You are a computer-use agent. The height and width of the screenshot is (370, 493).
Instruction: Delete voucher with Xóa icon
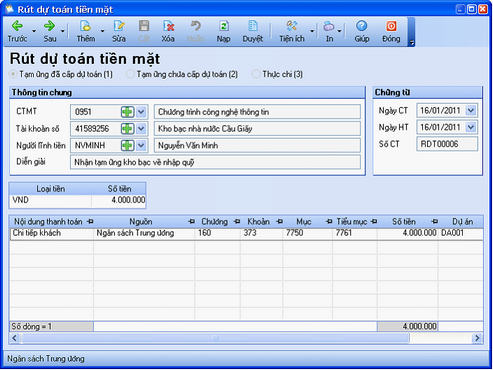(x=168, y=26)
